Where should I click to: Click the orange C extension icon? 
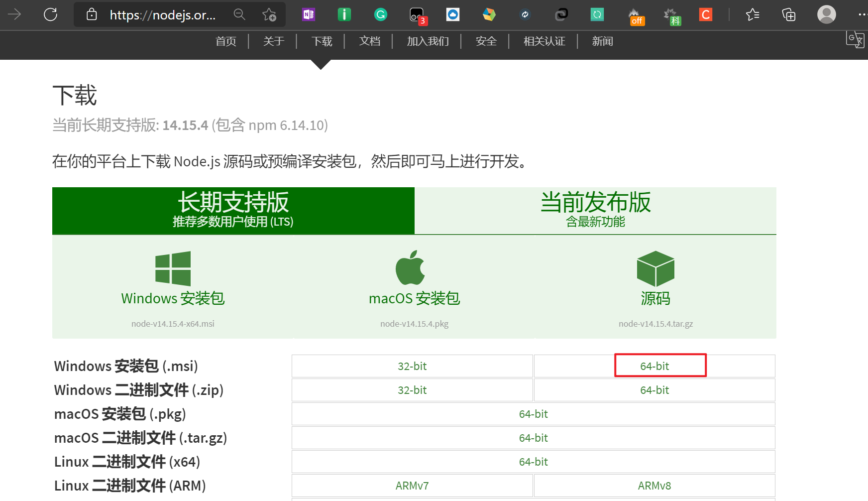(x=706, y=14)
